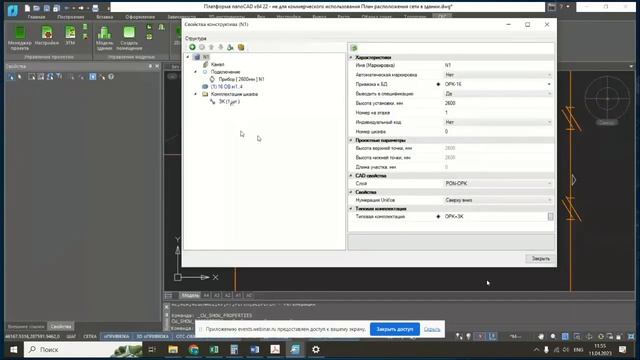Toggle ШАГ snap mode in status bar
Viewport: 640px width, 360px height.
click(71, 337)
